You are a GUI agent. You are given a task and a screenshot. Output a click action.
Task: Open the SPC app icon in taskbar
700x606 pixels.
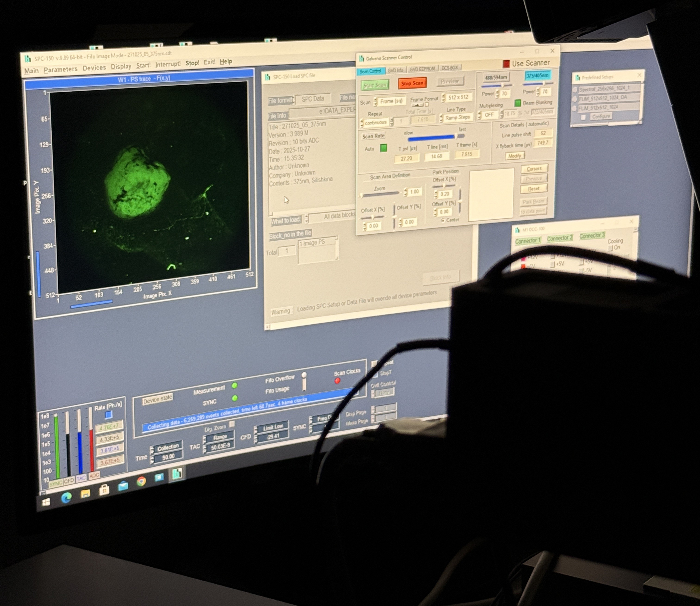pos(177,474)
